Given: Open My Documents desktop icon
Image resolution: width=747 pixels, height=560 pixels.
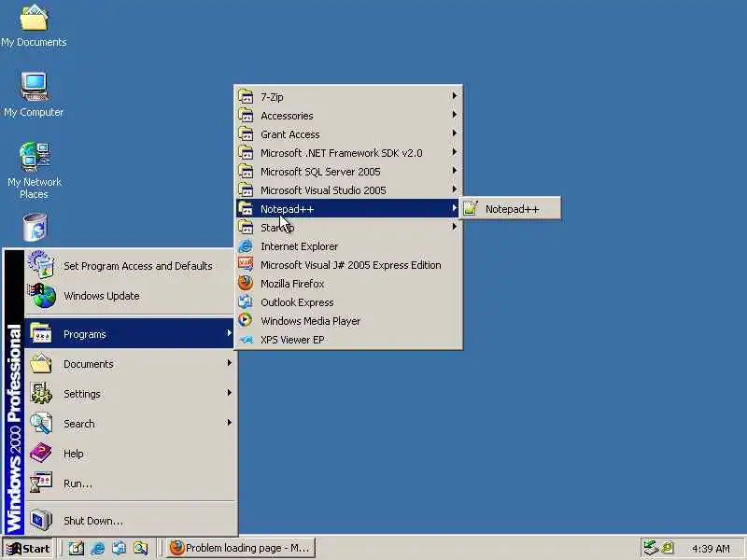Looking at the screenshot, I should [x=34, y=26].
